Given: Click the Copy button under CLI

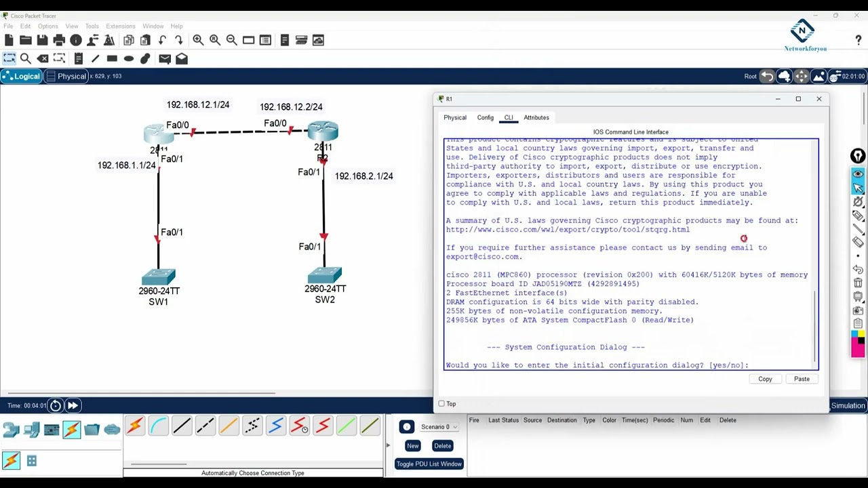Looking at the screenshot, I should (765, 380).
